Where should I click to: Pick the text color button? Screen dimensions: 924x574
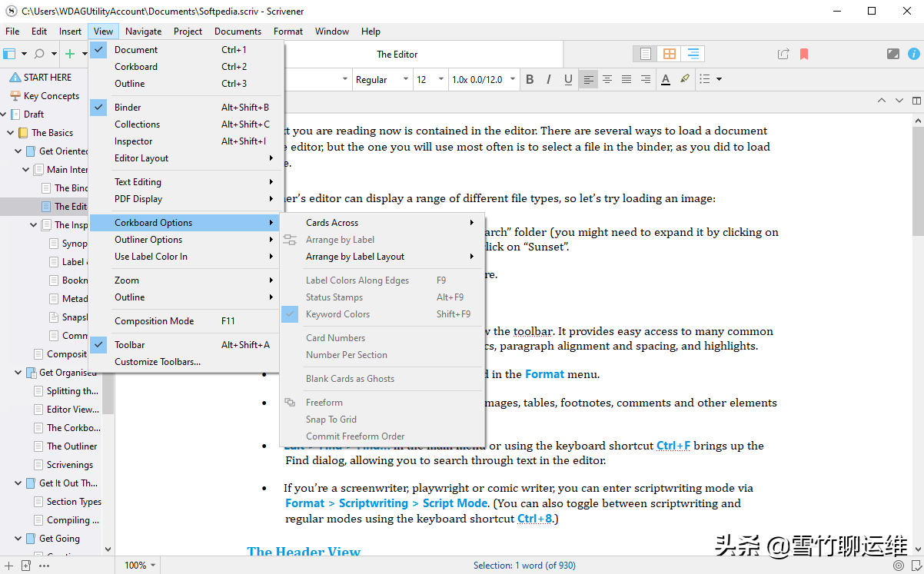tap(666, 79)
